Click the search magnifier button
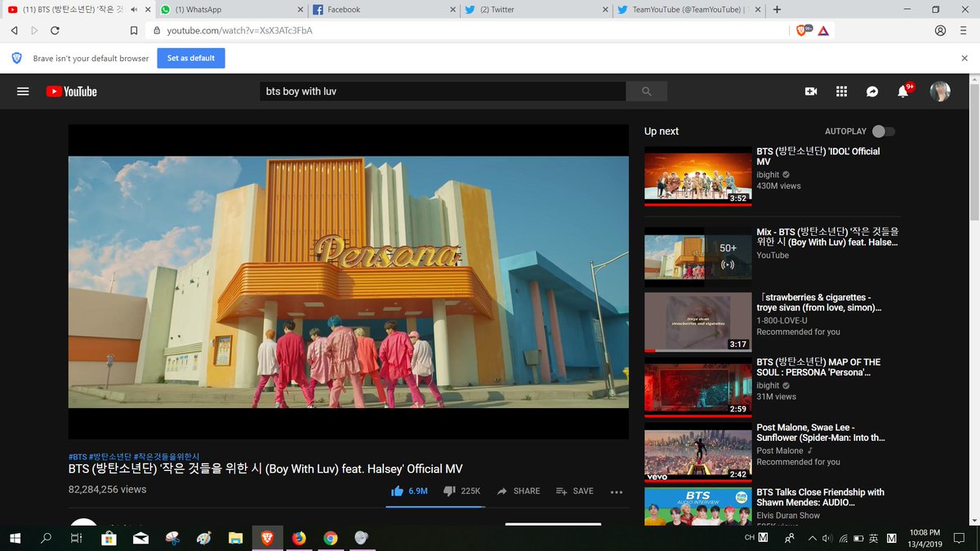The height and width of the screenshot is (551, 980). [x=647, y=91]
